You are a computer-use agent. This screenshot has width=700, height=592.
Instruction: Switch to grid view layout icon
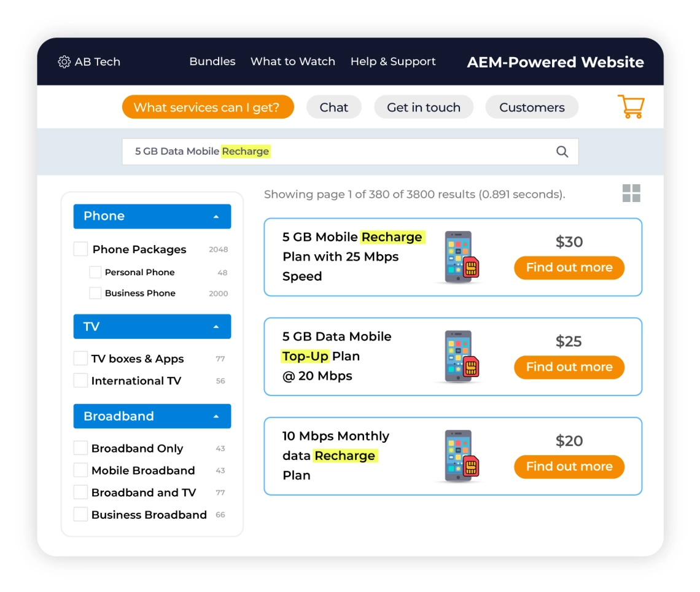coord(631,193)
